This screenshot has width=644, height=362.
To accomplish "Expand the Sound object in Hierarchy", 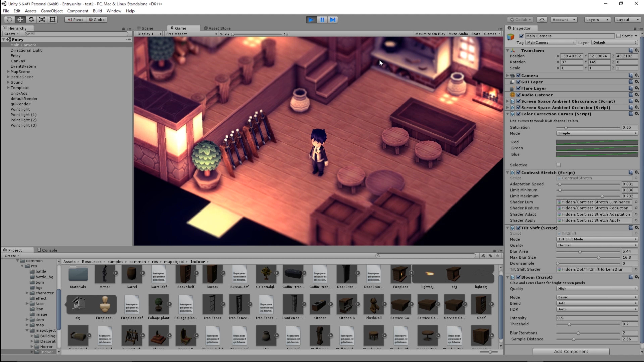I will (8, 82).
